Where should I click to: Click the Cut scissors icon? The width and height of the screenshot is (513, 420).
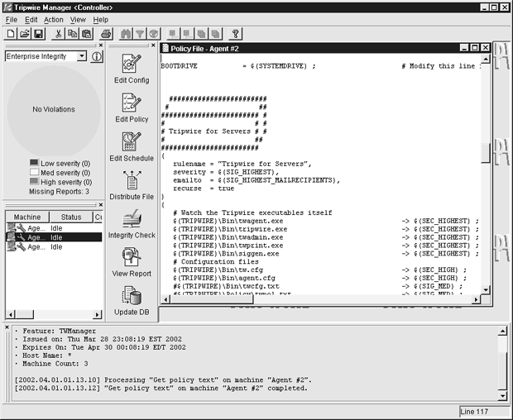58,34
